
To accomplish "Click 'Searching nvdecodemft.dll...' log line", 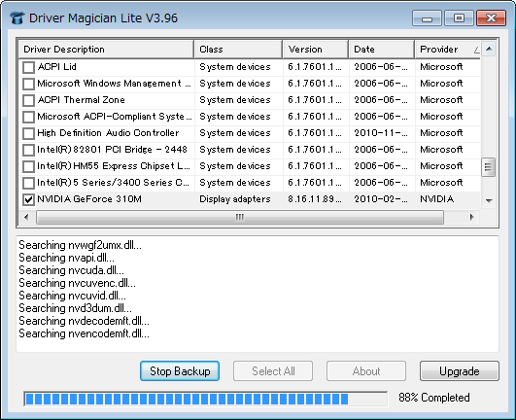I will [x=84, y=321].
